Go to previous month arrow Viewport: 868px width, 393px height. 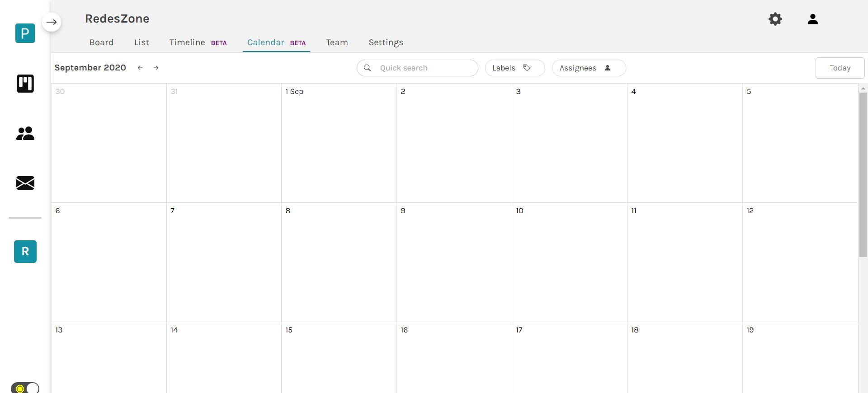pyautogui.click(x=140, y=68)
